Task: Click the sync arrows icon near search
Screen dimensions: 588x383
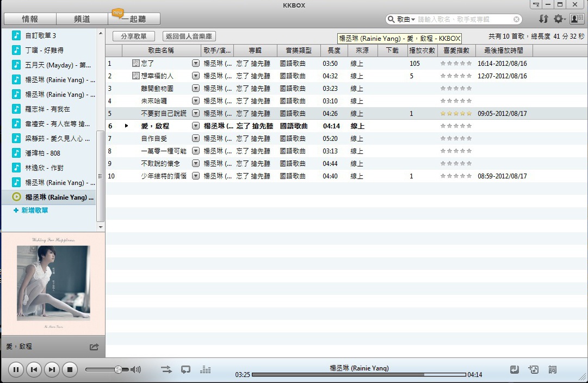Action: pyautogui.click(x=543, y=18)
